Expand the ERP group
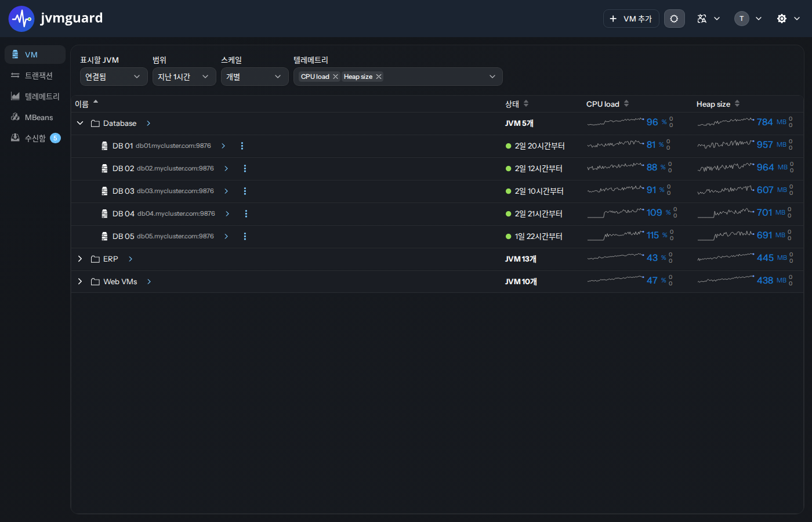 coord(80,259)
